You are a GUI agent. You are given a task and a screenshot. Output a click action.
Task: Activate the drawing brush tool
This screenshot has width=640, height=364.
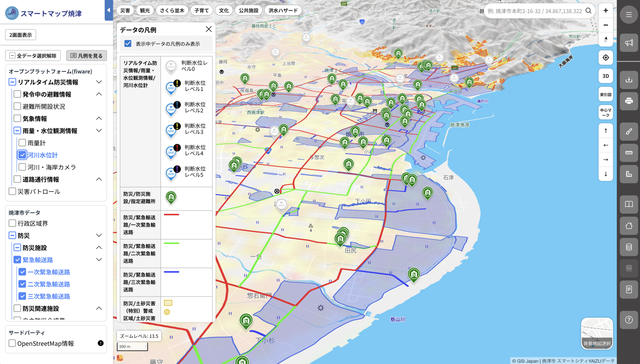tap(629, 132)
